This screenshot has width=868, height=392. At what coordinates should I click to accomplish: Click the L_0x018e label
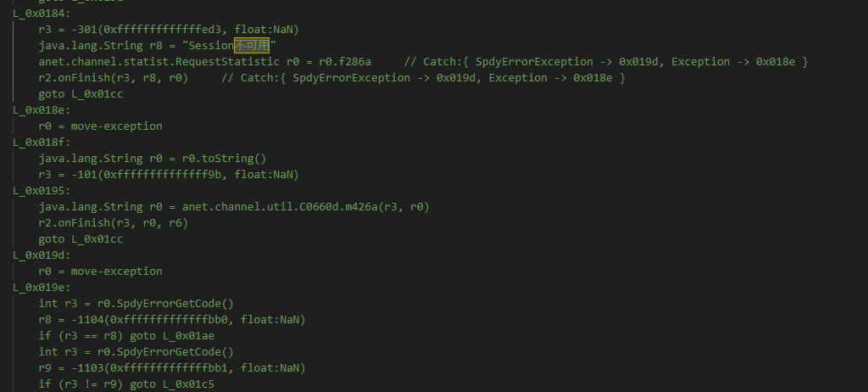(38, 110)
